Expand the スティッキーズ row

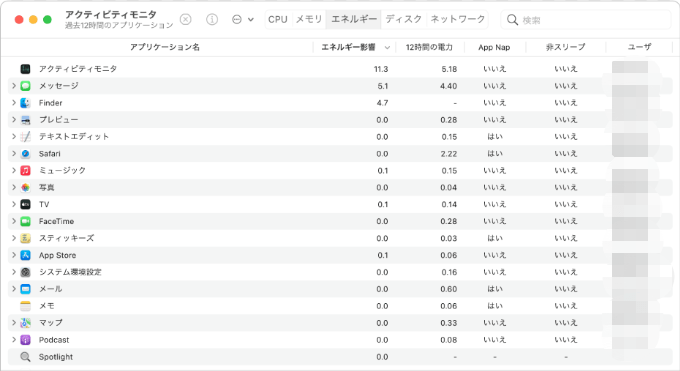click(13, 238)
